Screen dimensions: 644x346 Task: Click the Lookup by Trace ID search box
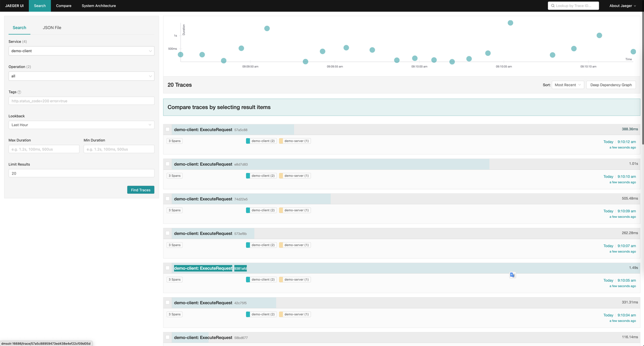[574, 6]
